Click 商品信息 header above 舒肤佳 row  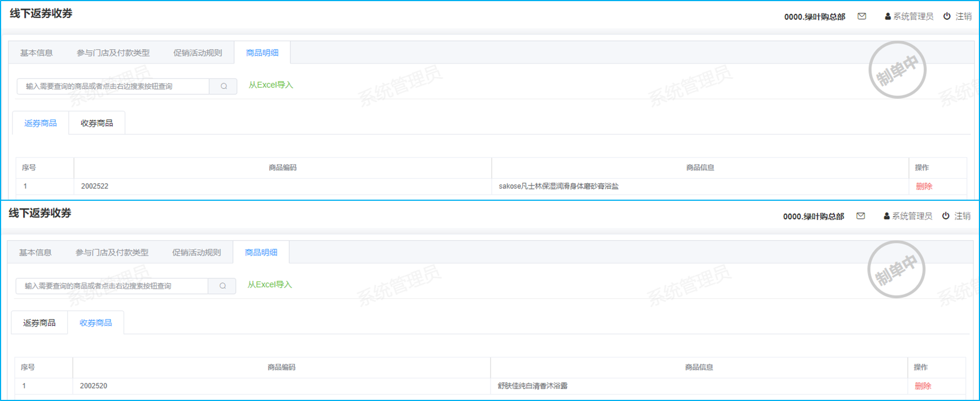(x=699, y=367)
